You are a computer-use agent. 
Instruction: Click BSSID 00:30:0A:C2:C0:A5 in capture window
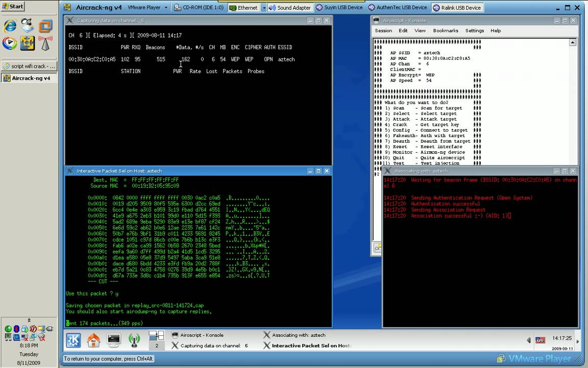[x=92, y=59]
